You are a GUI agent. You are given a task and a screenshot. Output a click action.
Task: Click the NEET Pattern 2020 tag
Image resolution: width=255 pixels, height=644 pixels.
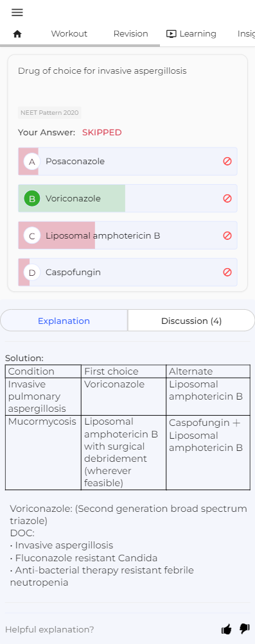pyautogui.click(x=49, y=112)
